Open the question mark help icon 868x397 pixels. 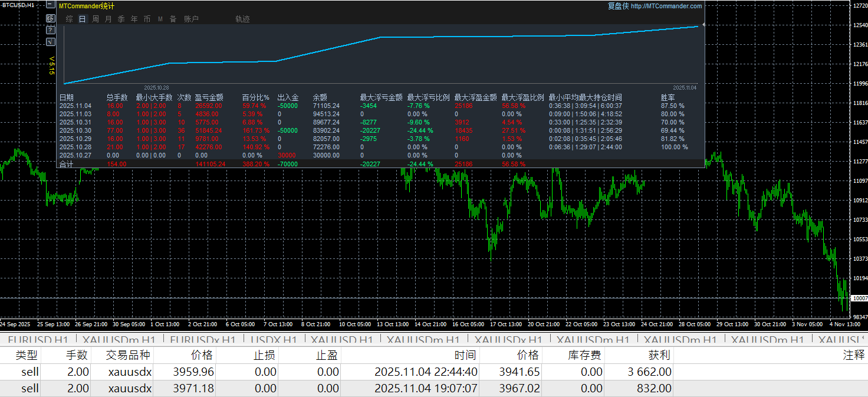coord(51,29)
